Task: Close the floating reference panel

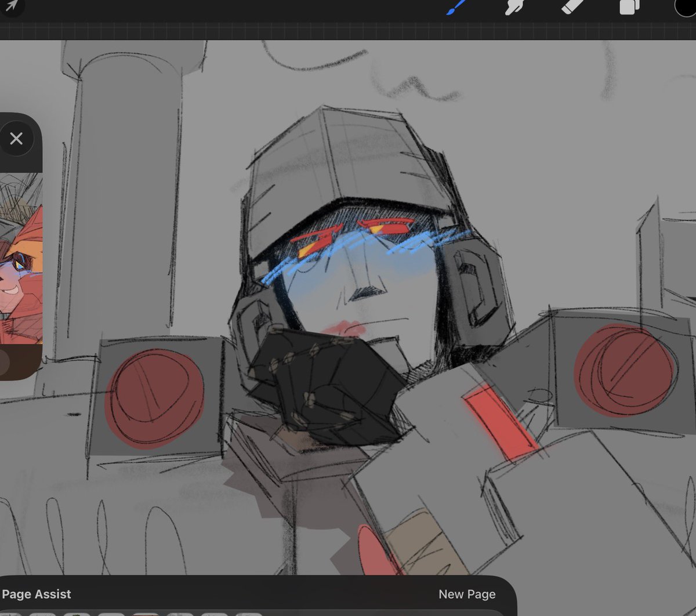Action: (x=16, y=139)
